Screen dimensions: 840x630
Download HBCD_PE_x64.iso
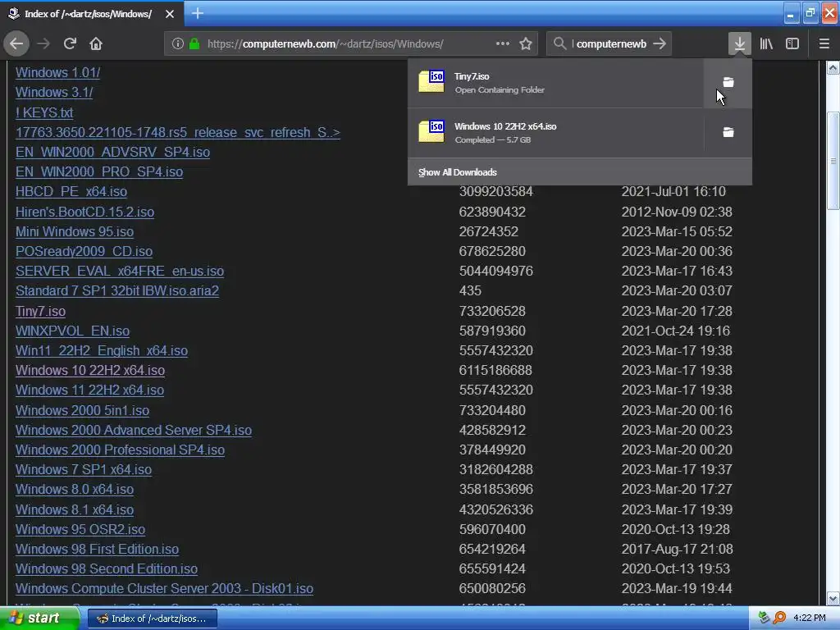[x=71, y=192]
